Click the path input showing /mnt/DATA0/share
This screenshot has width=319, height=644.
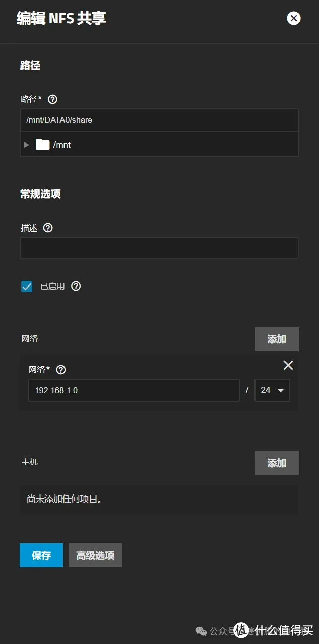159,120
